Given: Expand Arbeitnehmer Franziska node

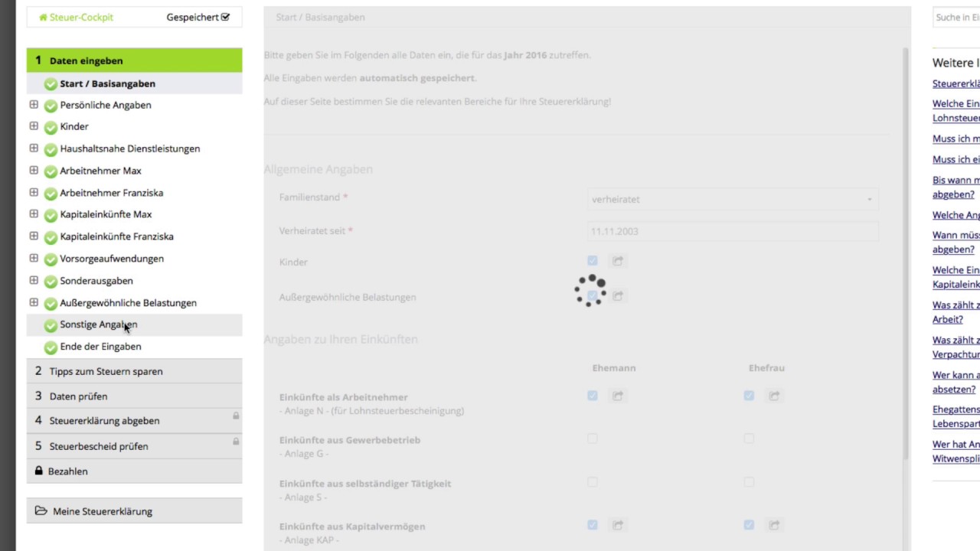Looking at the screenshot, I should point(34,192).
